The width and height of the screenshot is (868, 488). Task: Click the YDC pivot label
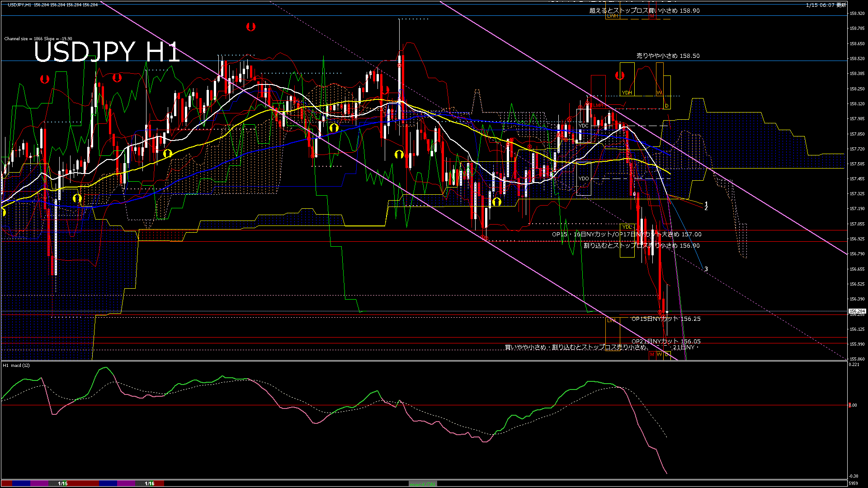click(x=584, y=126)
